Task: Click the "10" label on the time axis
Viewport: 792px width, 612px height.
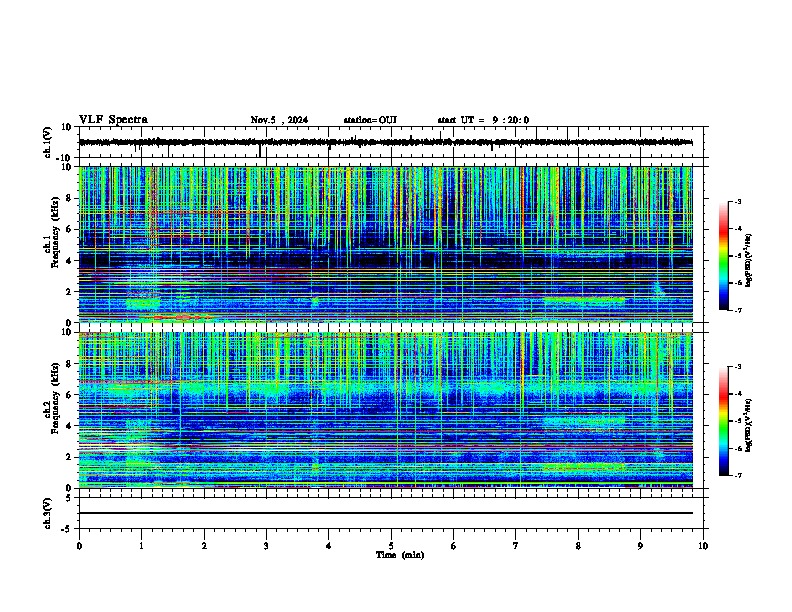Action: [703, 546]
